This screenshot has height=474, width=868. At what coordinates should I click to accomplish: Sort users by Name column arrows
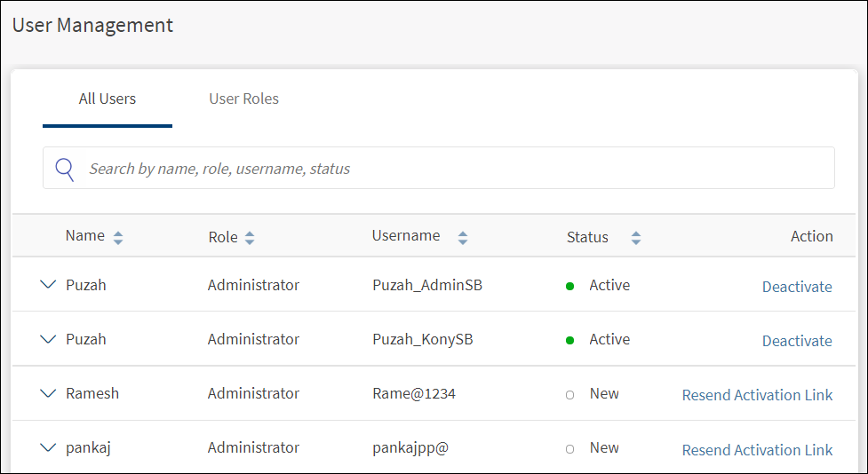click(118, 238)
